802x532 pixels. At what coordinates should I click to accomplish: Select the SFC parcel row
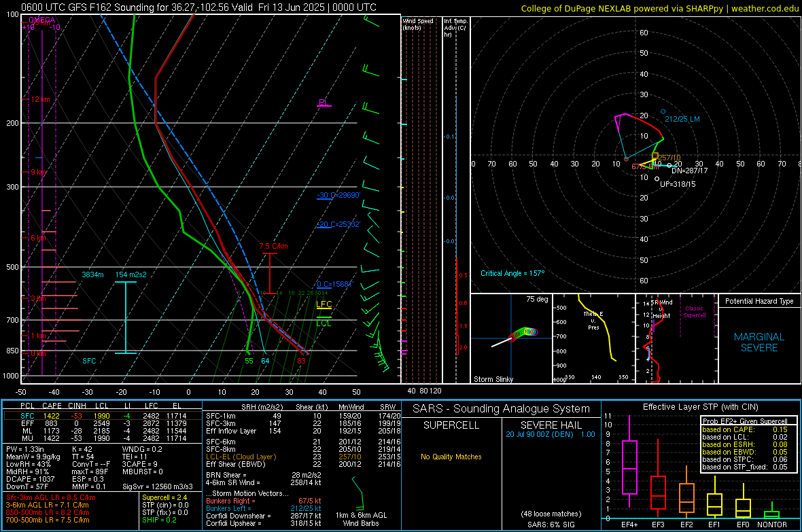point(103,416)
